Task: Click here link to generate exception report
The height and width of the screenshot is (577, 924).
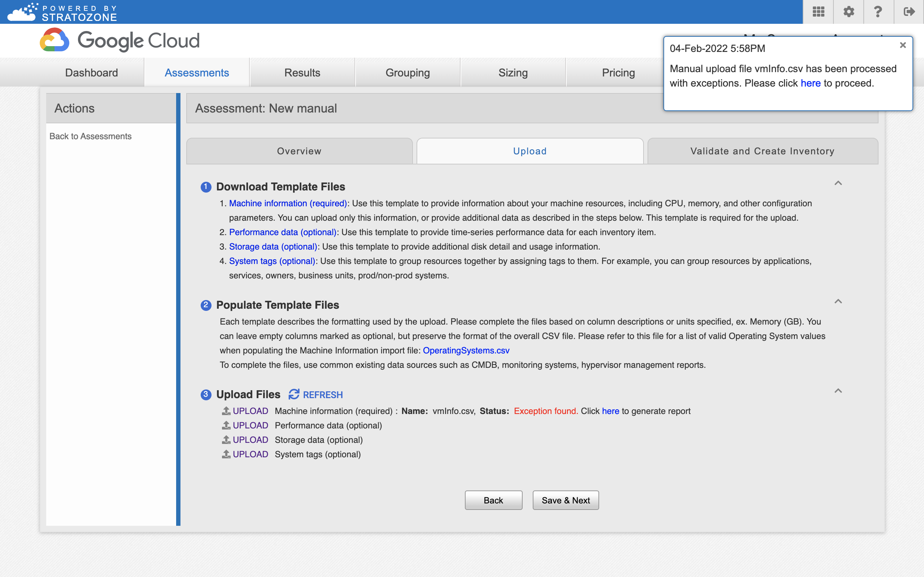Action: pos(610,411)
